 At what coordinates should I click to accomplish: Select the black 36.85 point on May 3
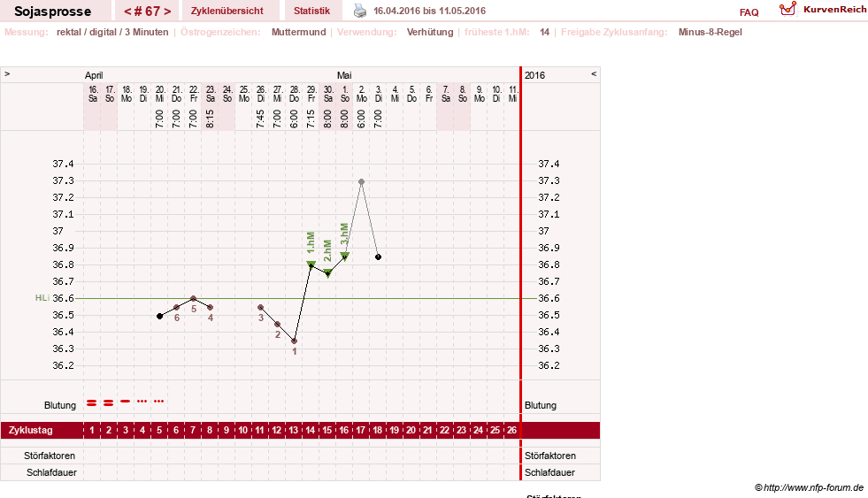(378, 257)
